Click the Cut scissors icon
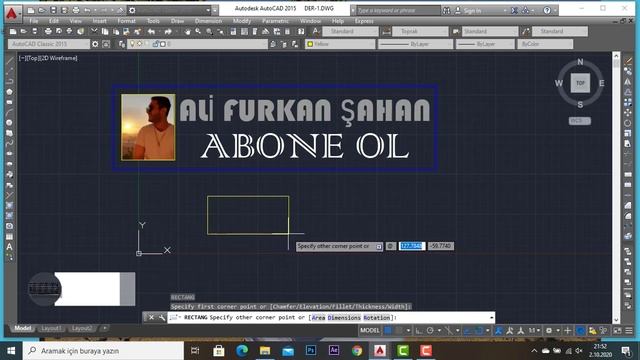 tap(94, 31)
